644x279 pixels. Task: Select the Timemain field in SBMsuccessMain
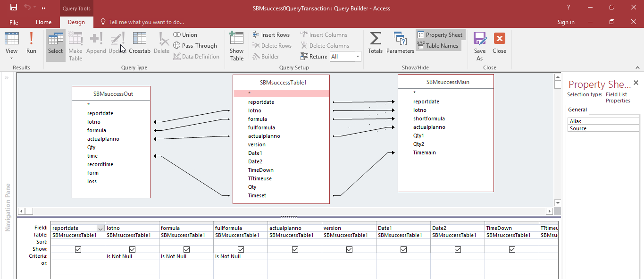tap(425, 152)
